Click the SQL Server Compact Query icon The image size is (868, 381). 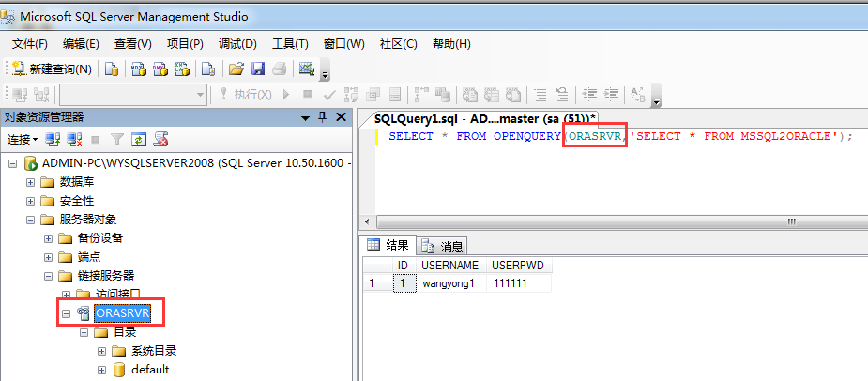[x=208, y=69]
